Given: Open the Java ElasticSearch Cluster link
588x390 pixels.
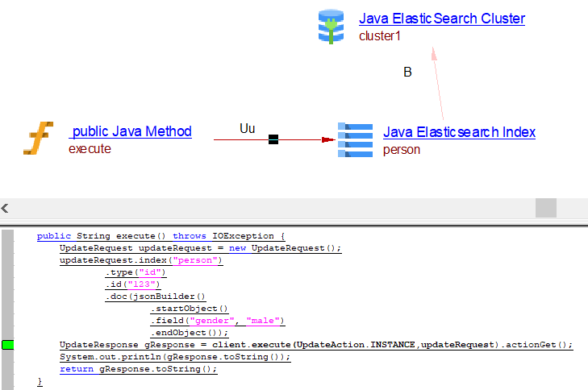Looking at the screenshot, I should (x=441, y=19).
